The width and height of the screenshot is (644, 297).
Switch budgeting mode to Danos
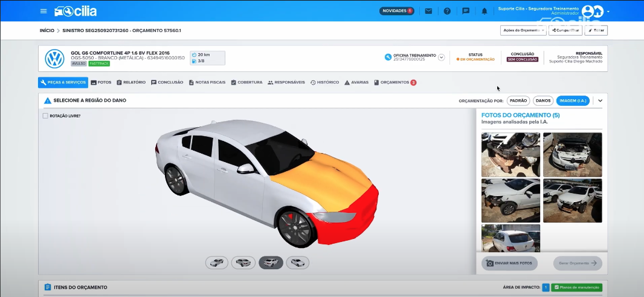(x=543, y=100)
